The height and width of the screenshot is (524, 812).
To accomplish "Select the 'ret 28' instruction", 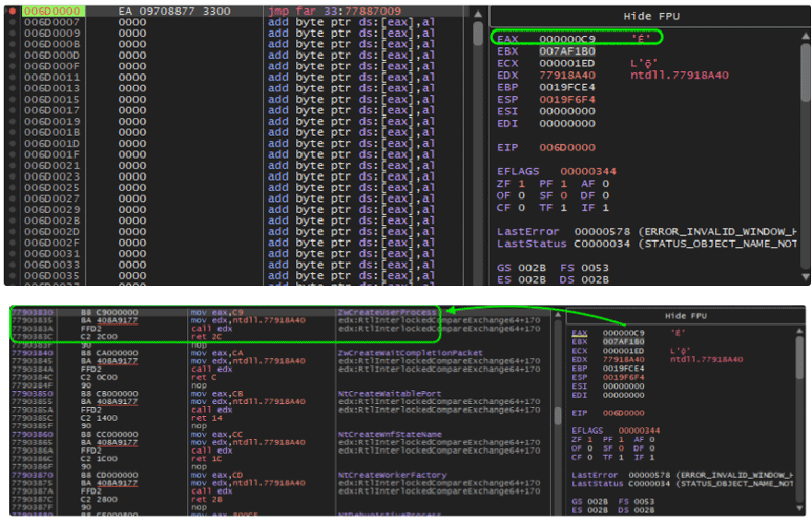I will [x=206, y=499].
